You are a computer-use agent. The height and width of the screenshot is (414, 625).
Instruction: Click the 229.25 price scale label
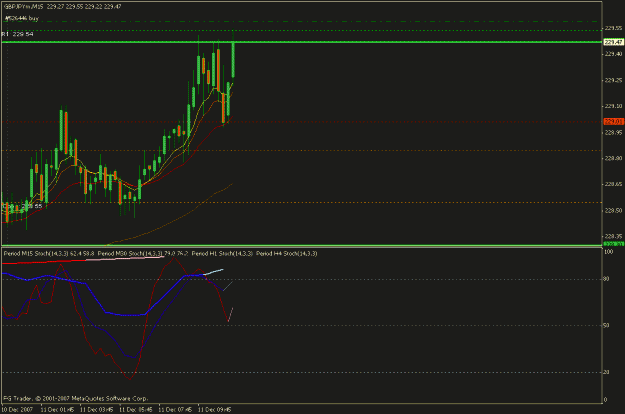coord(613,80)
